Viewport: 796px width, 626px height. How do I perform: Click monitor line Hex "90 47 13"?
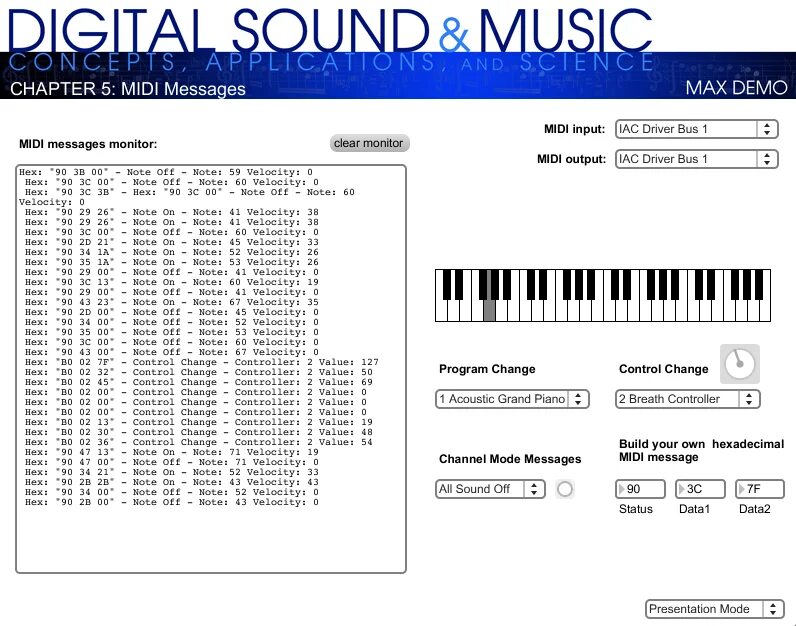click(x=172, y=452)
